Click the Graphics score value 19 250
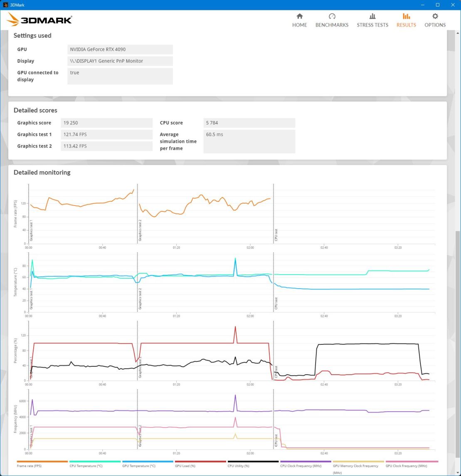The height and width of the screenshot is (476, 461). click(106, 123)
